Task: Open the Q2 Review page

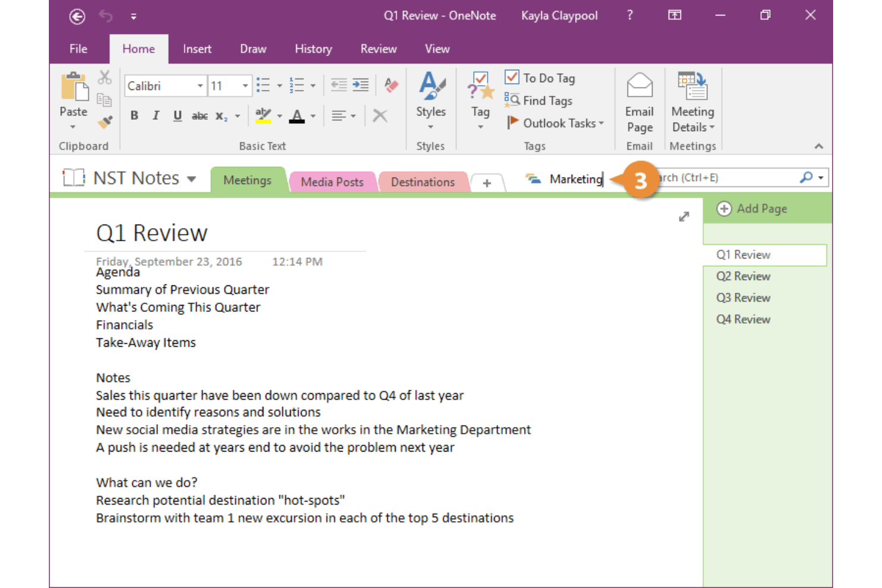Action: 743,276
